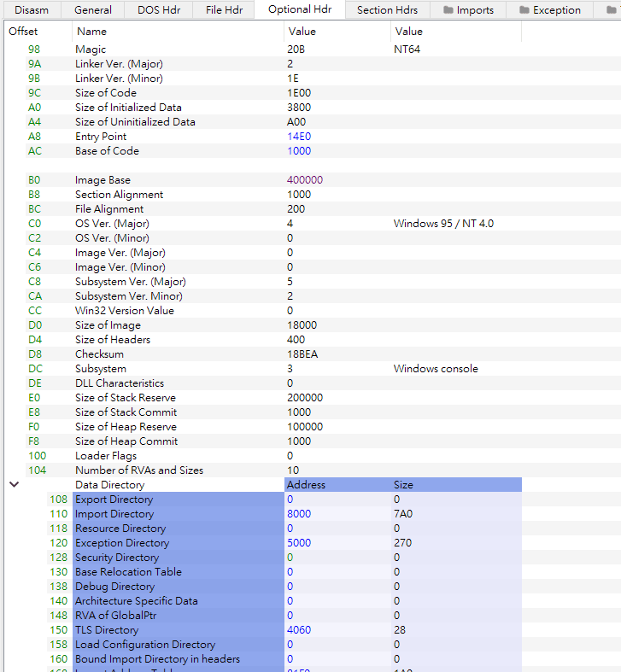Viewport: 621px width, 672px height.
Task: Select Import Directory size 7A0
Action: 402,513
